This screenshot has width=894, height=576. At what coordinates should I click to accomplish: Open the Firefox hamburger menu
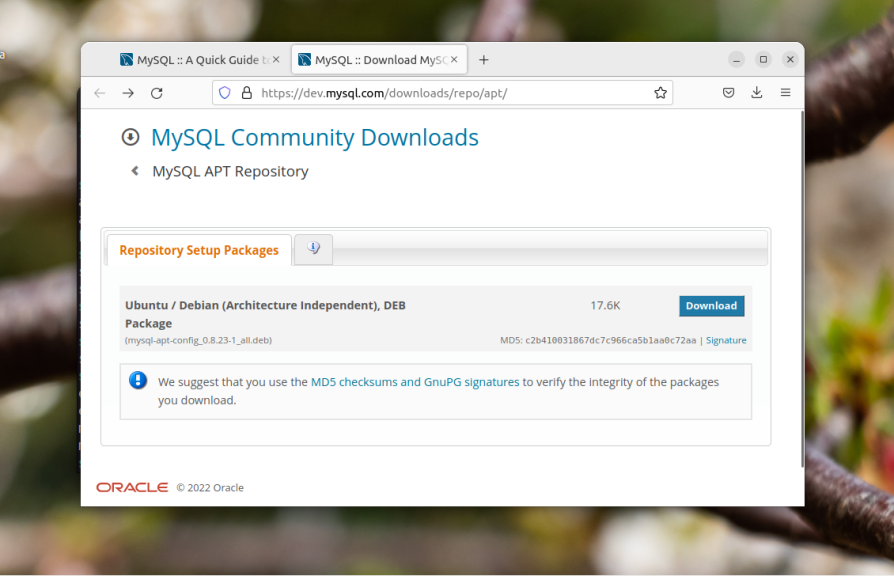[786, 93]
